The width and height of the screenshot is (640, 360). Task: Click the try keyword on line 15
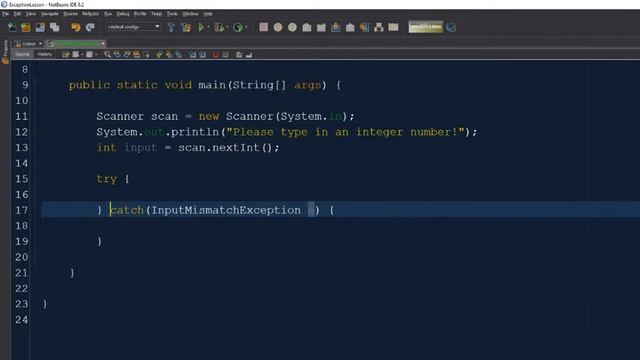tap(107, 179)
